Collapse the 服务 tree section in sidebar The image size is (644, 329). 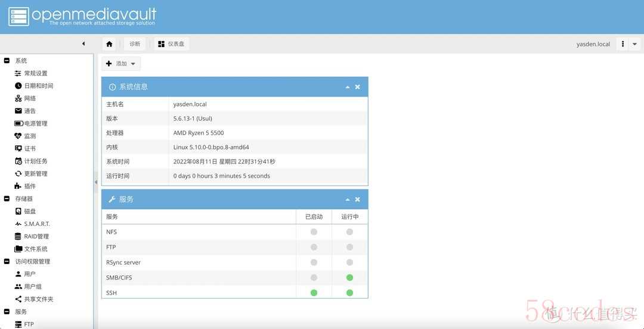(7, 312)
